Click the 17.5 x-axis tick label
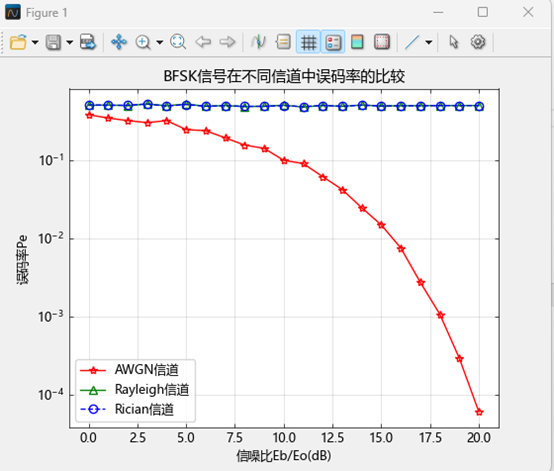 430,438
